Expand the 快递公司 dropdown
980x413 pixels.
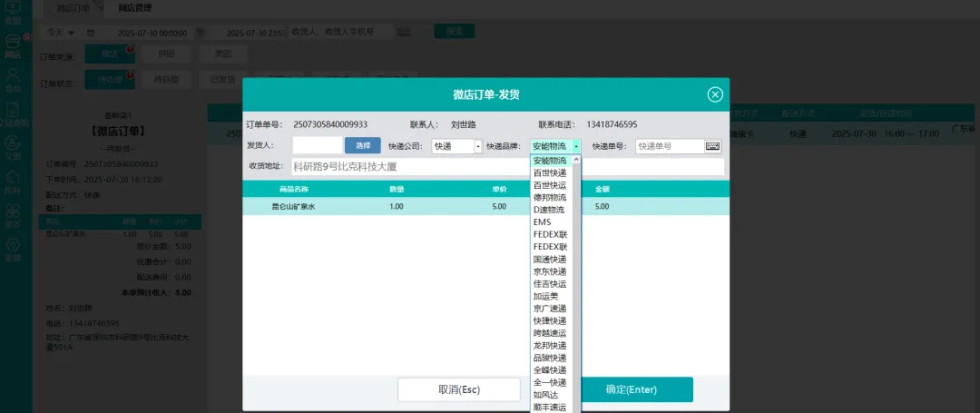click(478, 146)
